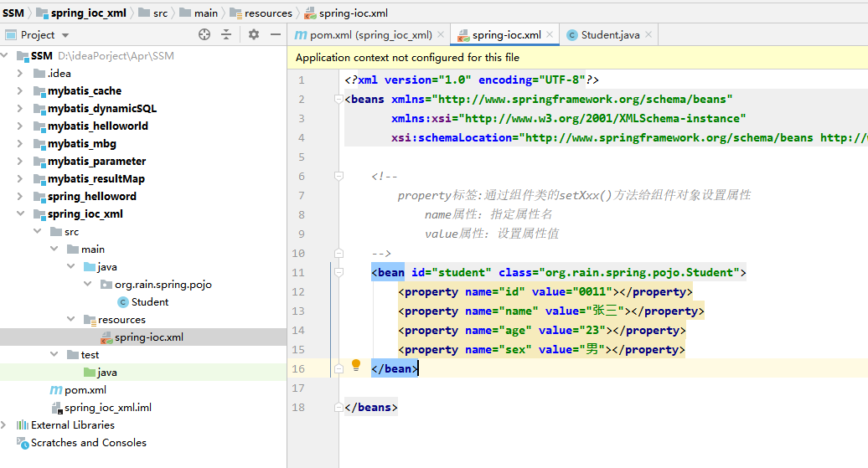Image resolution: width=868 pixels, height=468 pixels.
Task: Collapse the resources folder arrow
Action: (71, 319)
